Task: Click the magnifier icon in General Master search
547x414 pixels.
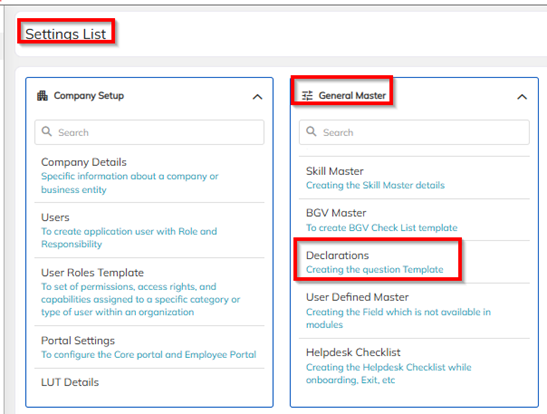Action: 311,131
